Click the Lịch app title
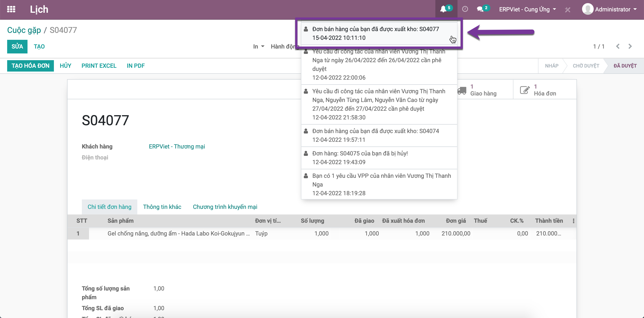 pos(39,9)
